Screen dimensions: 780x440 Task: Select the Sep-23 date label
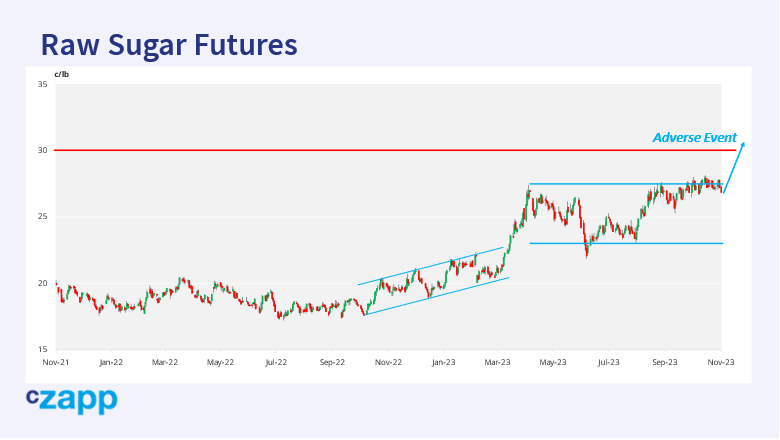[x=665, y=362]
